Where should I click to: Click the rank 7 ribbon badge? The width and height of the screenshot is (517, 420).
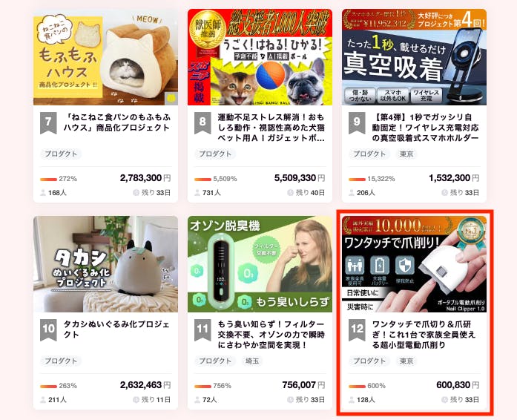[x=48, y=122]
